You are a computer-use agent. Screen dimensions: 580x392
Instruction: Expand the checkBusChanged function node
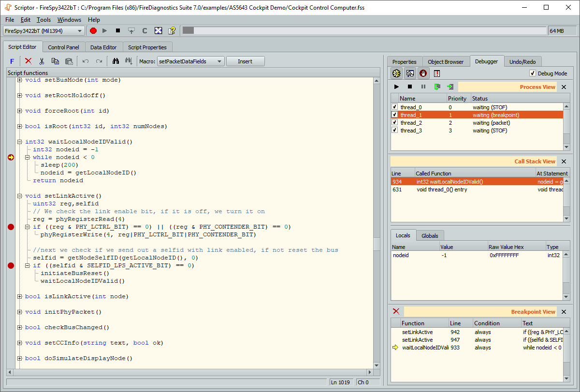click(x=20, y=327)
